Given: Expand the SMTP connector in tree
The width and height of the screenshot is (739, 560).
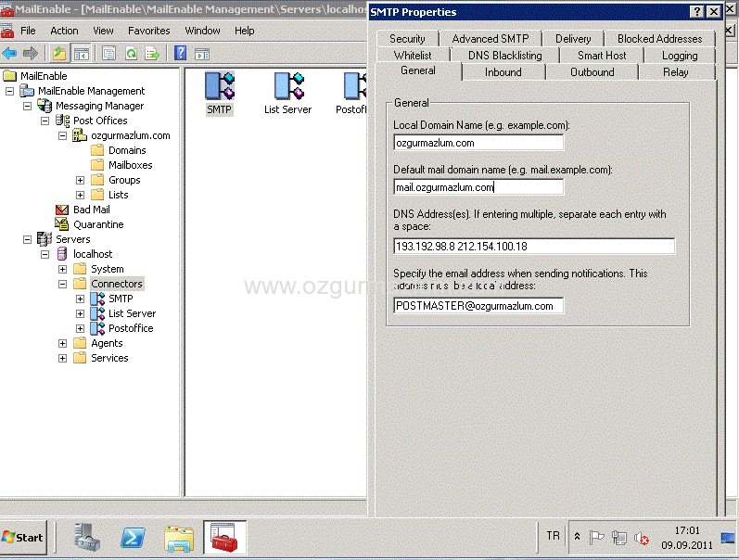Looking at the screenshot, I should tap(80, 299).
